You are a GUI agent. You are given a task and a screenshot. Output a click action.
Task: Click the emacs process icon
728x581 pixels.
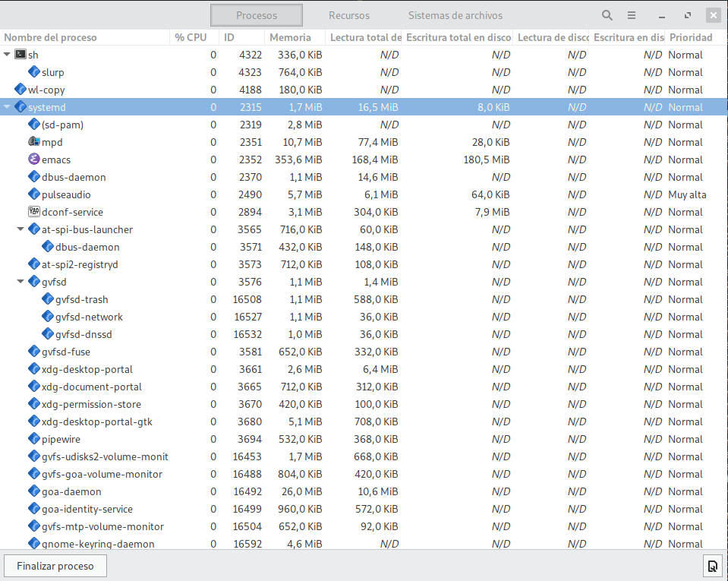(33, 159)
